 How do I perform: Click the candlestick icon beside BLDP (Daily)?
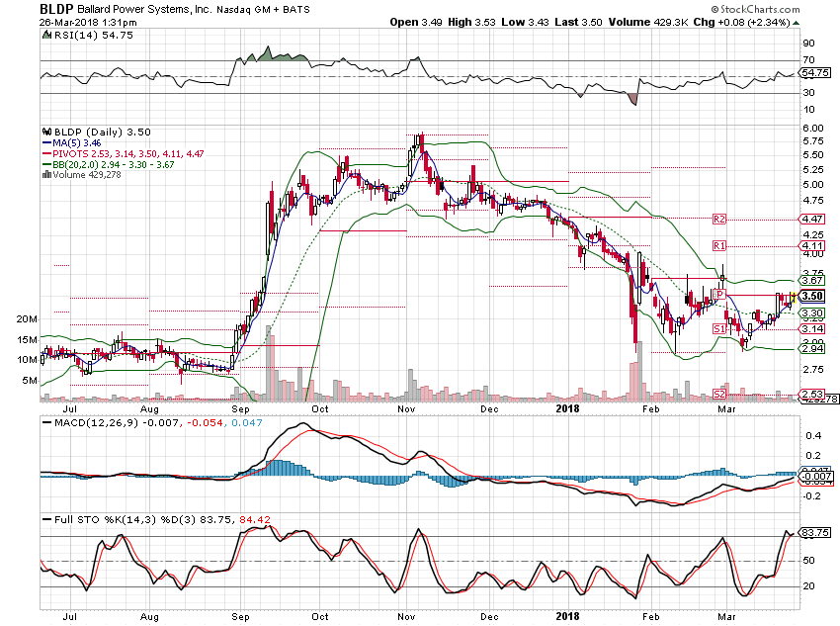[46, 132]
